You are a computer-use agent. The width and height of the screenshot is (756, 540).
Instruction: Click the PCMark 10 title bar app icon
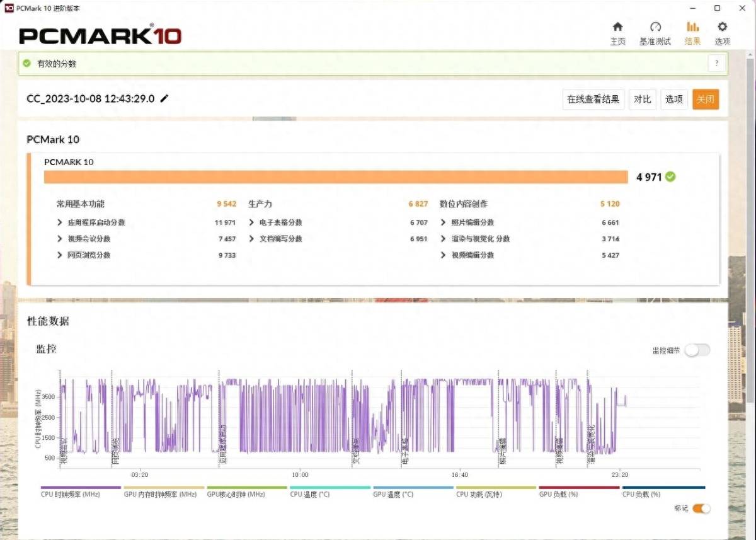[x=9, y=8]
